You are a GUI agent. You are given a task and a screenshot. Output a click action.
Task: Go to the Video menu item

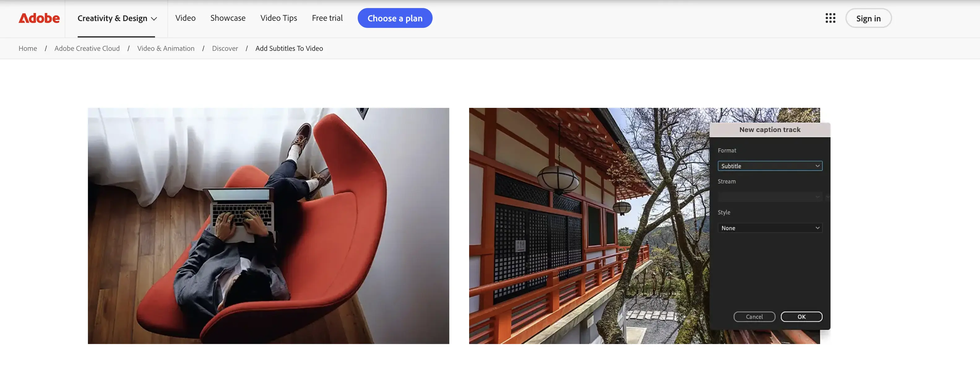pos(185,18)
